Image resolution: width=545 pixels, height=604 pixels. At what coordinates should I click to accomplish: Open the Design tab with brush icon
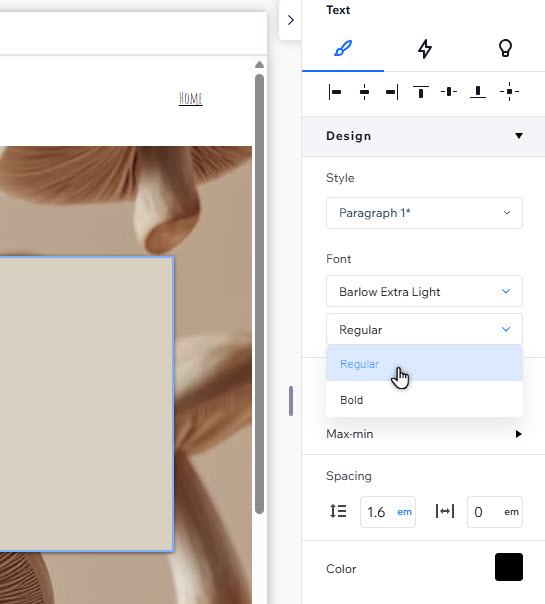pyautogui.click(x=343, y=49)
